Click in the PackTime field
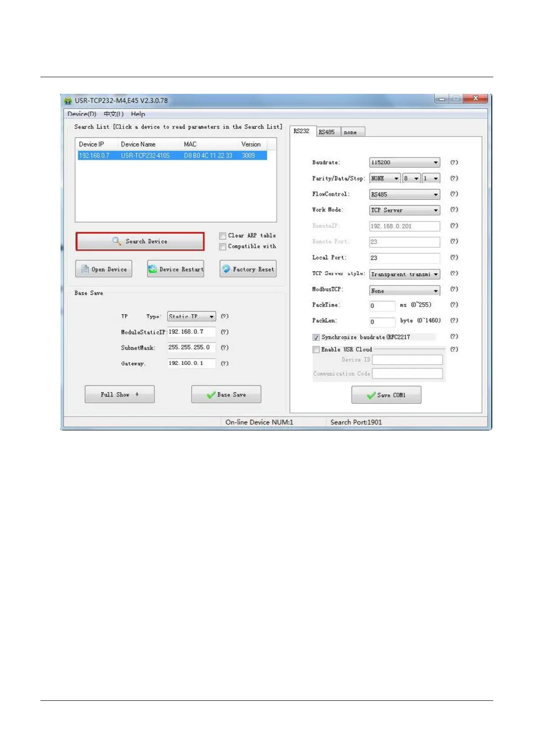 [382, 306]
